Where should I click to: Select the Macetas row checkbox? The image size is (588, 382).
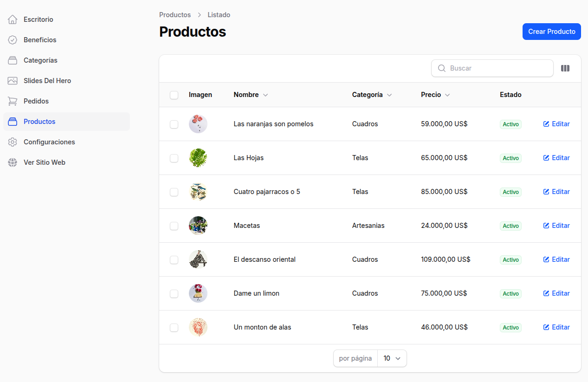click(174, 226)
